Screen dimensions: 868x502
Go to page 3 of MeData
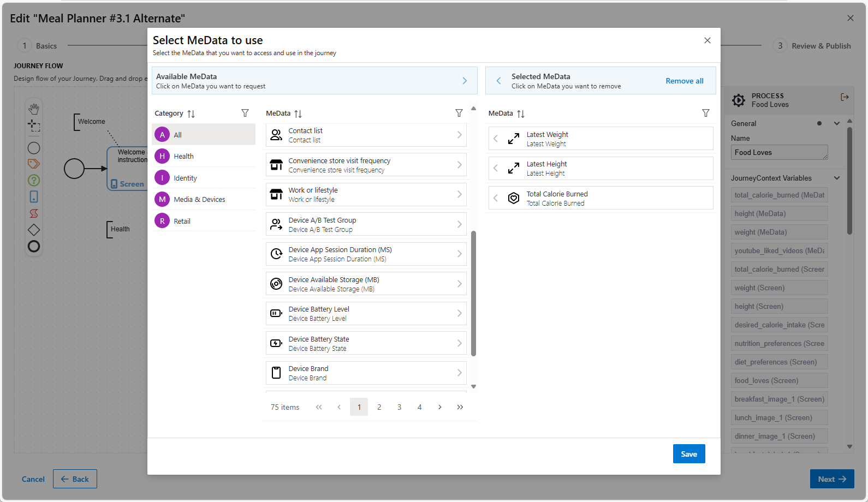[x=400, y=407]
